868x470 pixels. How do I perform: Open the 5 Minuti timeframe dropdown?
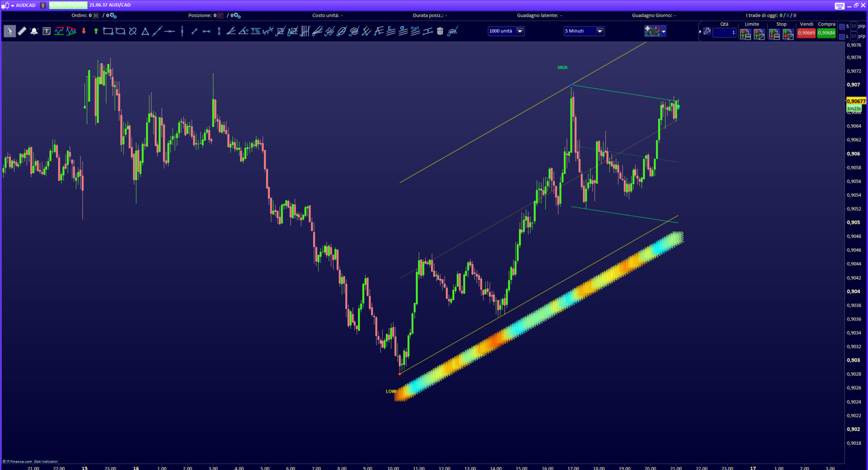[599, 31]
